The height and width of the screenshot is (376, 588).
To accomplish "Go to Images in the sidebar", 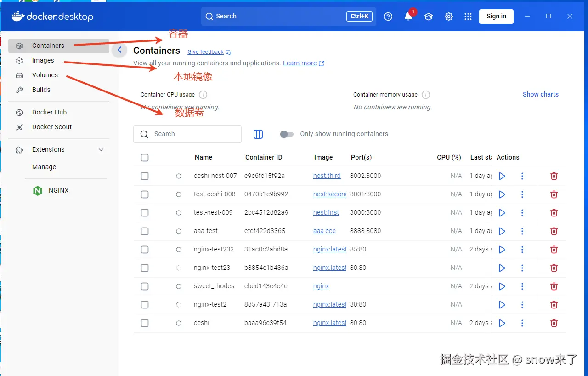I will tap(59, 61).
